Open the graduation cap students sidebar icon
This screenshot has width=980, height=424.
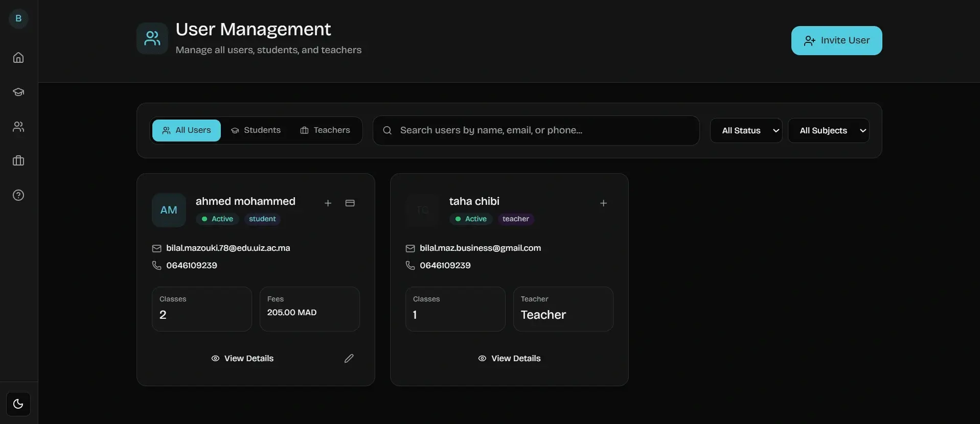18,92
